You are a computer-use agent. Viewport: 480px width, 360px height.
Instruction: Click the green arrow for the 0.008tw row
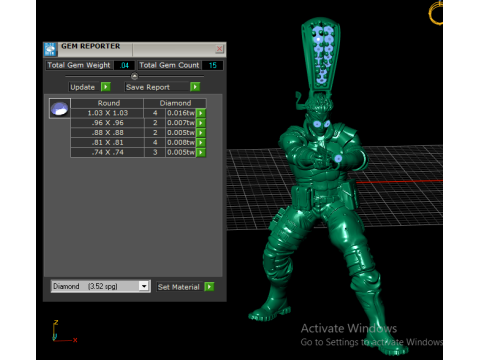201,143
